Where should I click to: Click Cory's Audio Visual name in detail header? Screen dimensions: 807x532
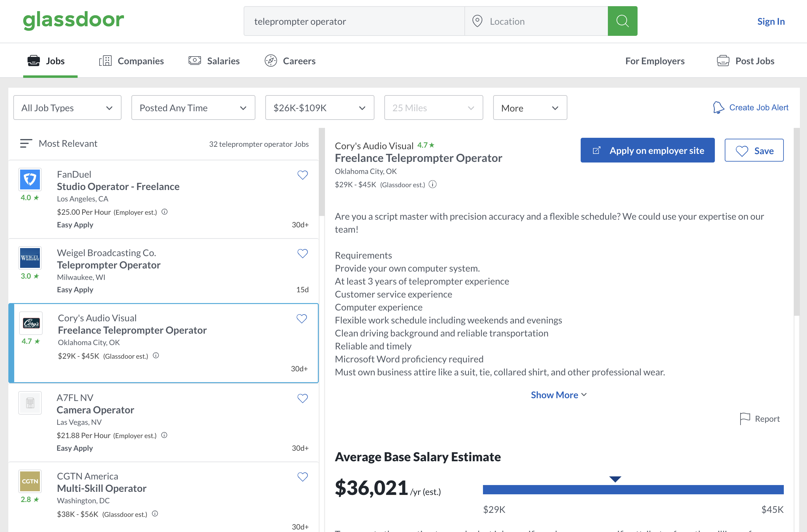(374, 146)
